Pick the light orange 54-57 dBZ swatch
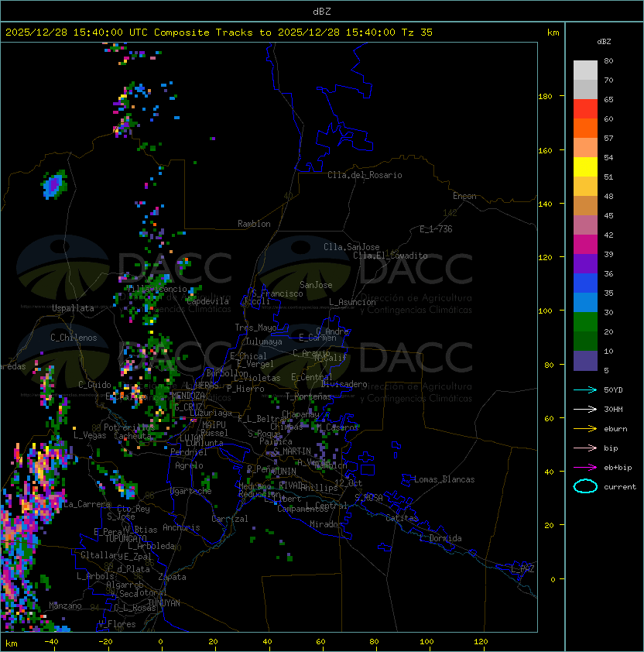 click(x=585, y=148)
